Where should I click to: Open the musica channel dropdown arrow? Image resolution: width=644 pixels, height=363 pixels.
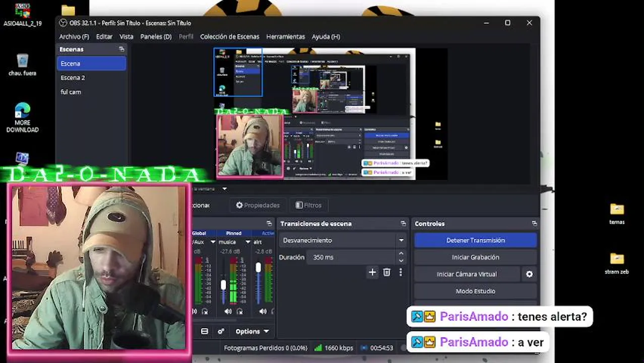pyautogui.click(x=247, y=242)
